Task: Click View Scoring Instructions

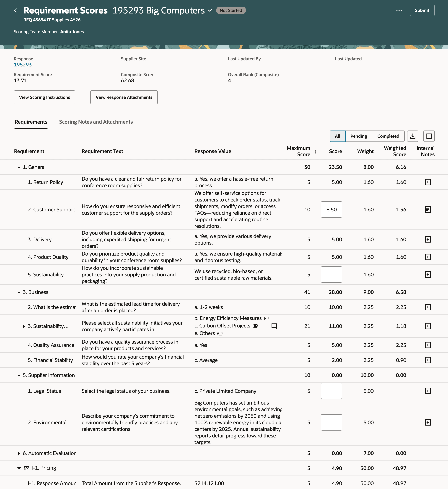Action: (x=44, y=97)
